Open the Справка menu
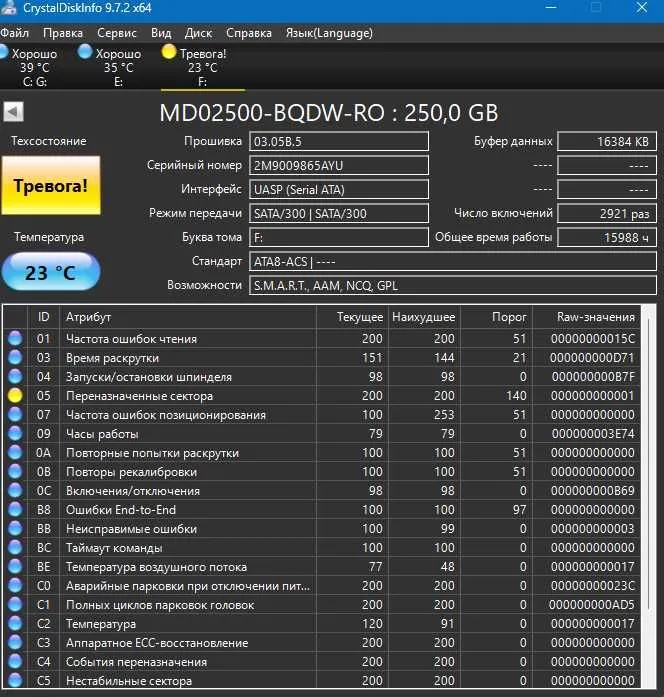The width and height of the screenshot is (664, 697). tap(248, 33)
